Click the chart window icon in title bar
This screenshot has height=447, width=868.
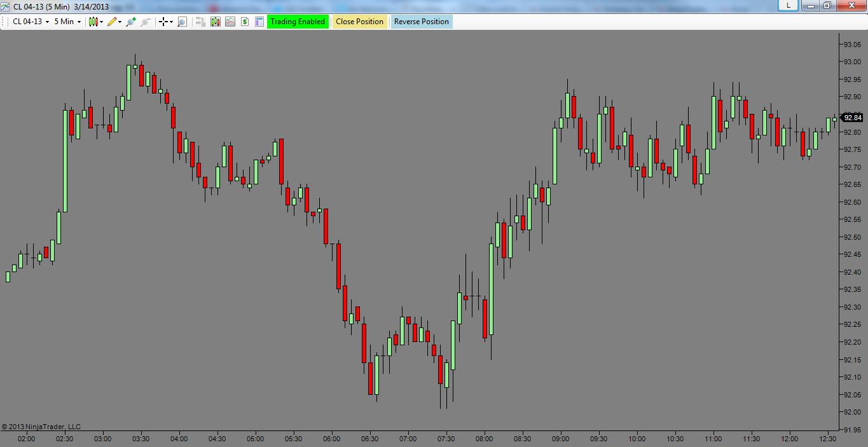pos(5,6)
